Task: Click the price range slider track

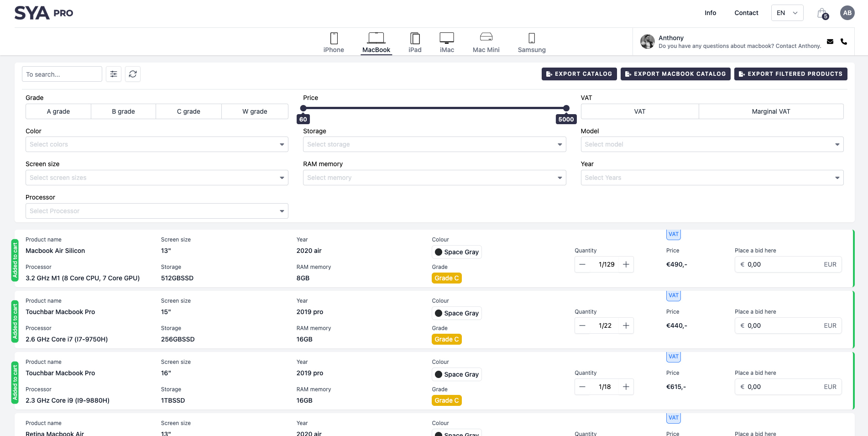Action: (x=435, y=108)
